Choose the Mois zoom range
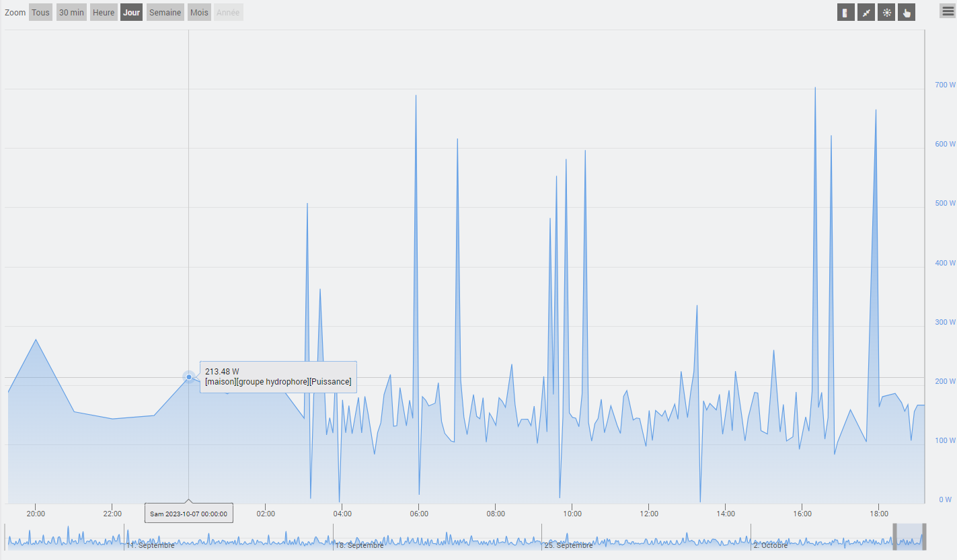 pyautogui.click(x=199, y=12)
